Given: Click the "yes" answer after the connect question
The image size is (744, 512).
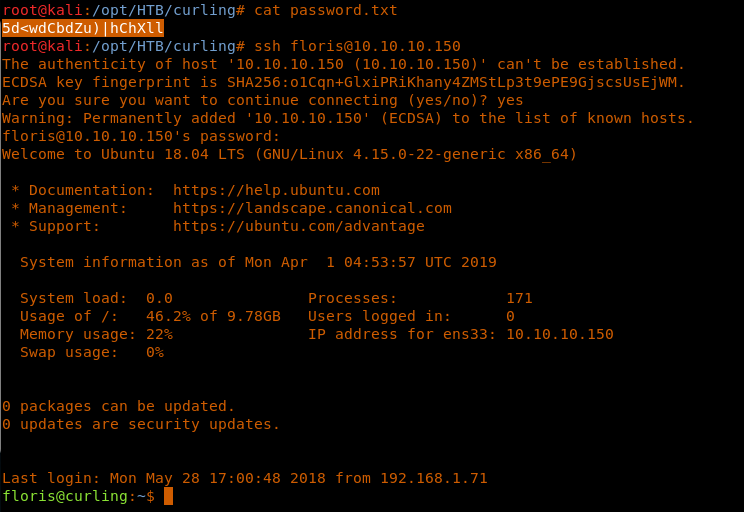Looking at the screenshot, I should (510, 100).
